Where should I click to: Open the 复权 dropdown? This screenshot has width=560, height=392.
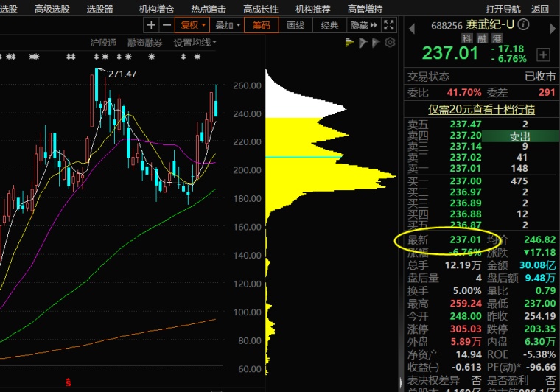[x=193, y=25]
